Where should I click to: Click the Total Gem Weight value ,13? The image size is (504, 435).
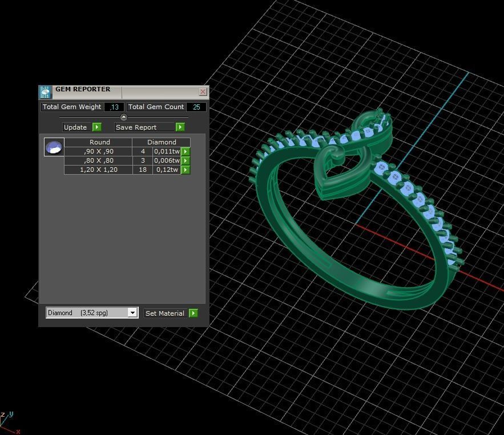[x=114, y=107]
